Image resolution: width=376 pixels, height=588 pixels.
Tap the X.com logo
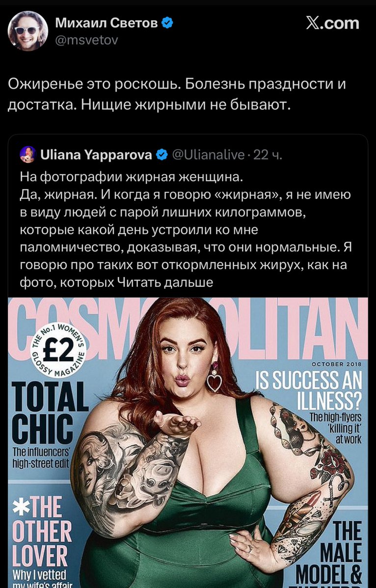332,24
